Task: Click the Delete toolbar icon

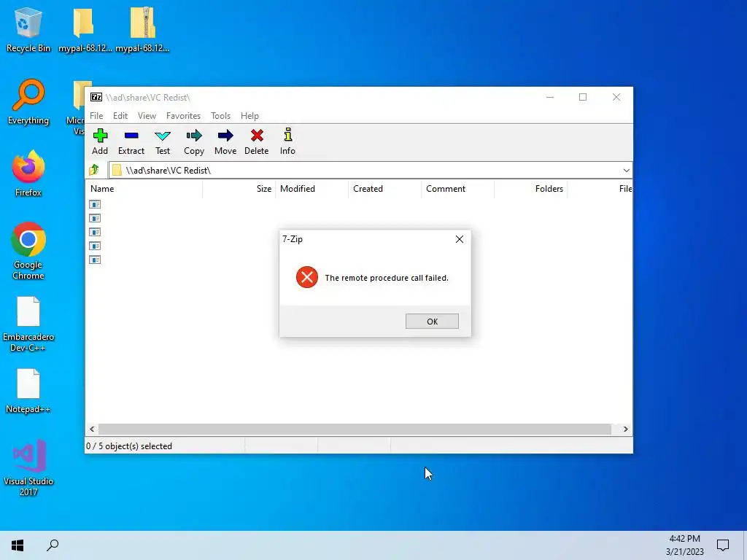Action: pyautogui.click(x=257, y=136)
